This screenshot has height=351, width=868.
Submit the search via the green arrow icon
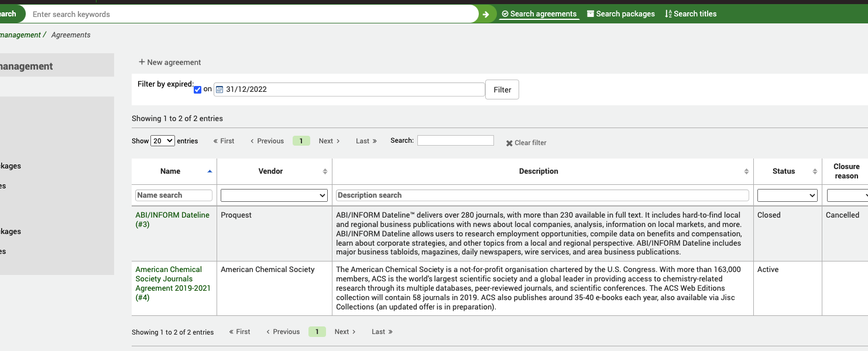[x=486, y=13]
